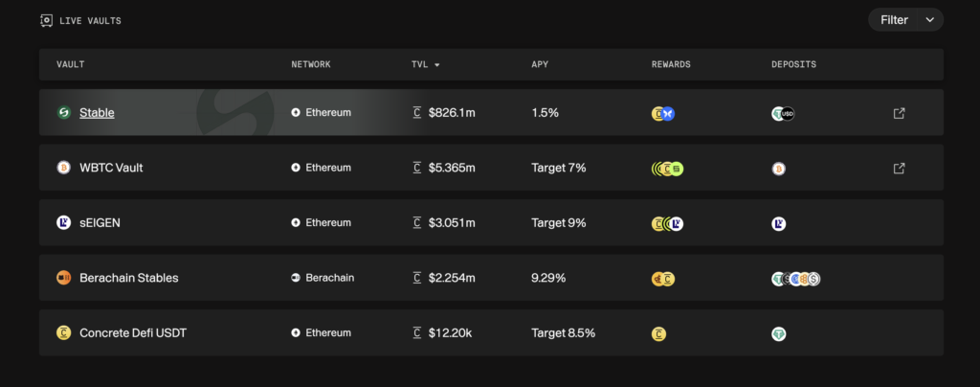This screenshot has height=387, width=980.
Task: Click the USDT deposit icon in Concrete row
Action: pyautogui.click(x=779, y=334)
